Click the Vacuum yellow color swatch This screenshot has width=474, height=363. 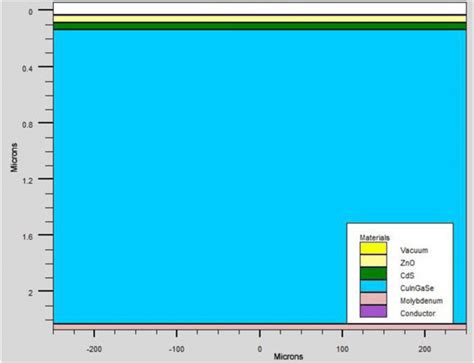(x=373, y=248)
